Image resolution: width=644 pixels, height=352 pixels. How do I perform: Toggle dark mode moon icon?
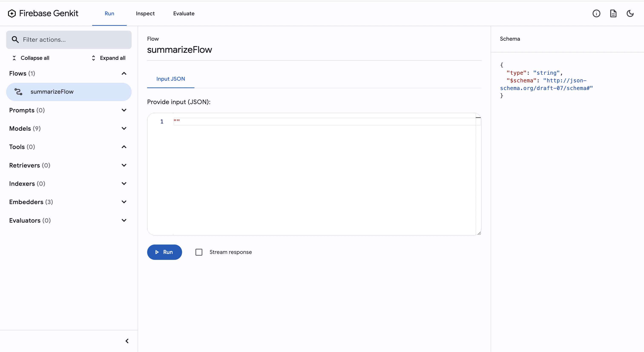point(630,13)
